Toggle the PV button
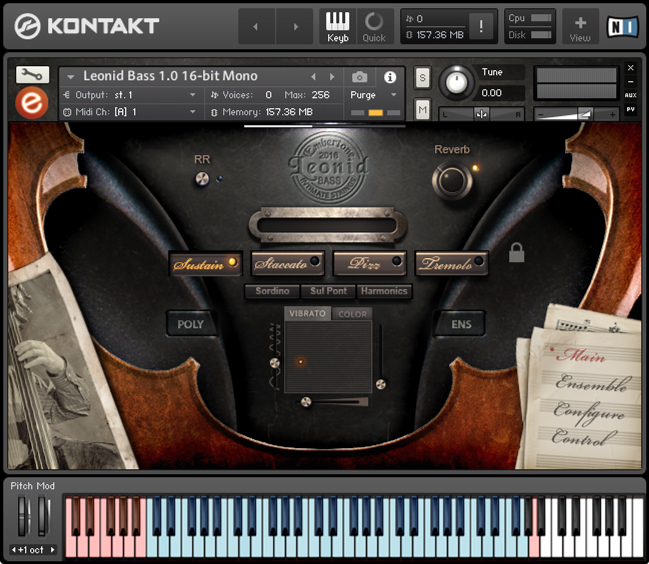This screenshot has width=649, height=564. (630, 109)
